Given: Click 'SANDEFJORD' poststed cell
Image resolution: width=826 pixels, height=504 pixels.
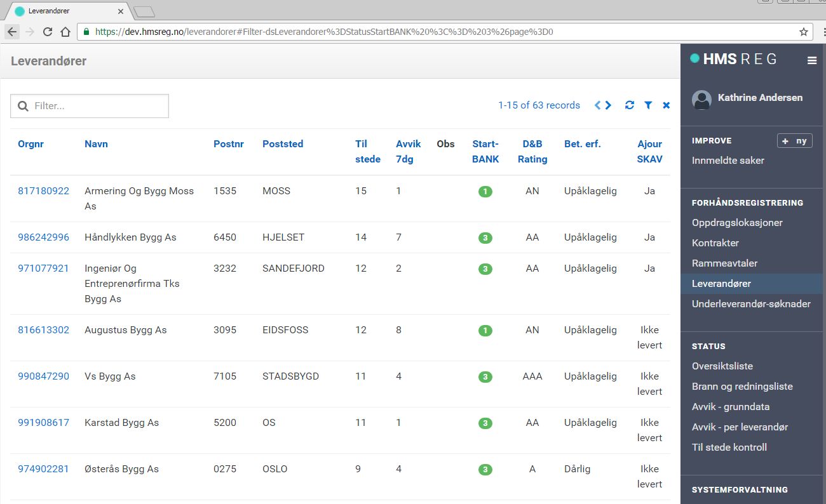Looking at the screenshot, I should click(x=294, y=269).
